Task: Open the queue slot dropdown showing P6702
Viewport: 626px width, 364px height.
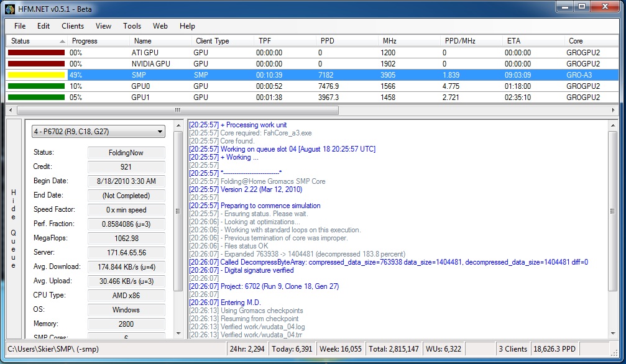Action: coord(98,132)
